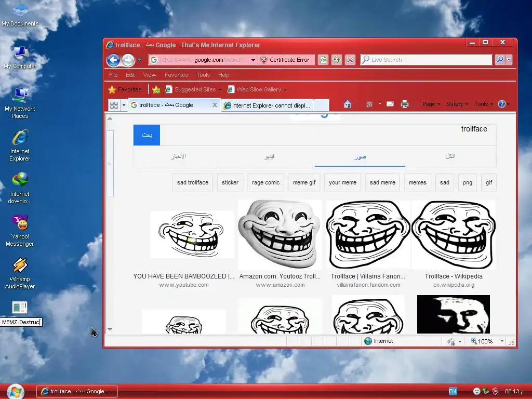Open the Edit menu
This screenshot has width=532, height=399.
130,75
